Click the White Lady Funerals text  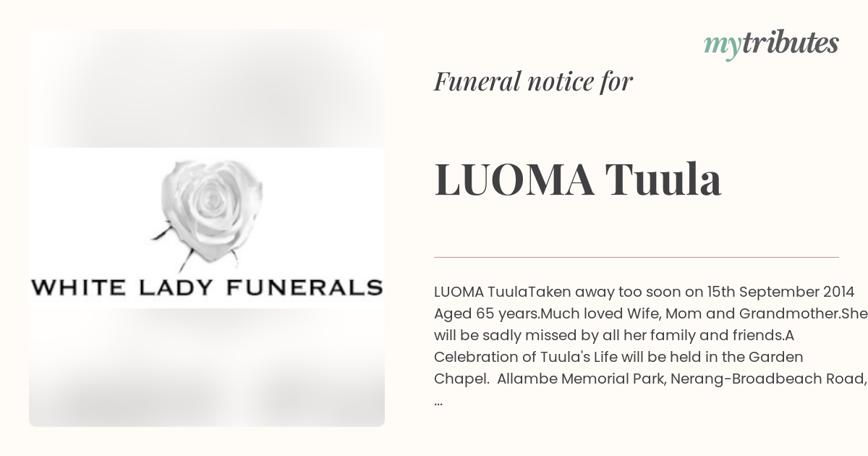coord(207,287)
